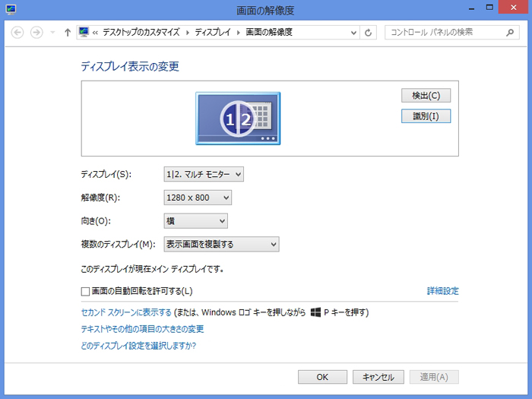Click the « breadcrumb overflow chevrons
The width and height of the screenshot is (532, 399).
(95, 33)
